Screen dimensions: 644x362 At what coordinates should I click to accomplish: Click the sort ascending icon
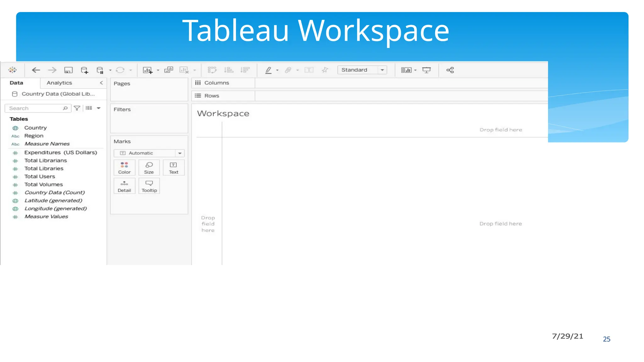pos(229,70)
